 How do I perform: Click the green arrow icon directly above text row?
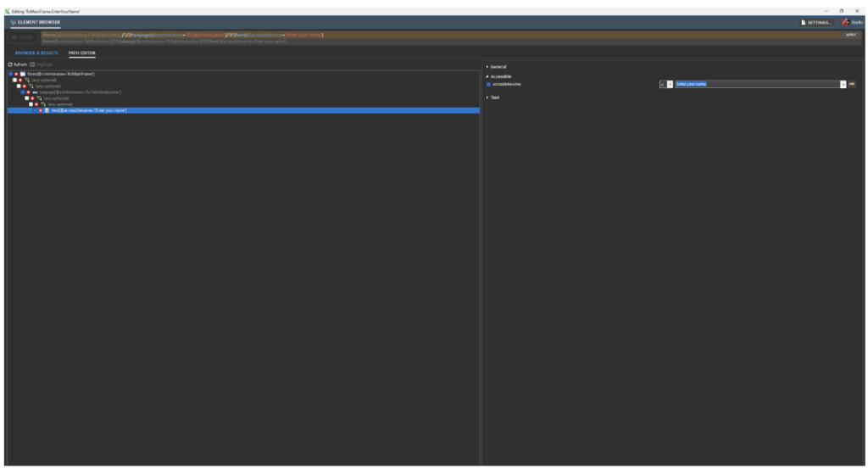(x=43, y=104)
